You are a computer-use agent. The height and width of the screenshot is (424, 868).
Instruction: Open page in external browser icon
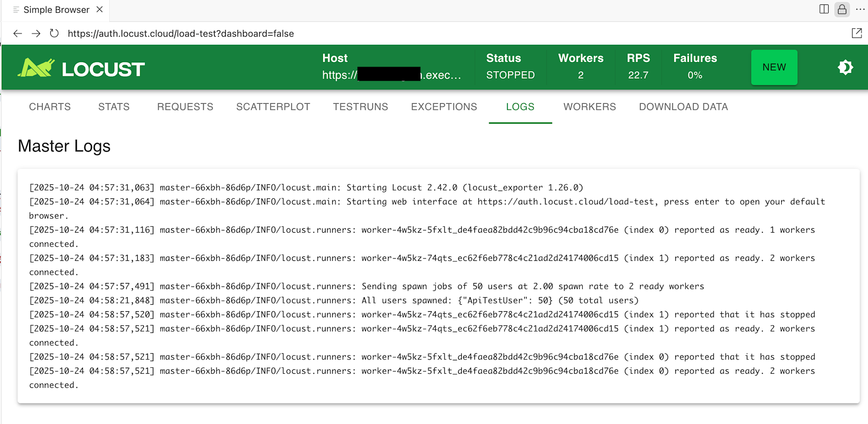click(x=856, y=33)
